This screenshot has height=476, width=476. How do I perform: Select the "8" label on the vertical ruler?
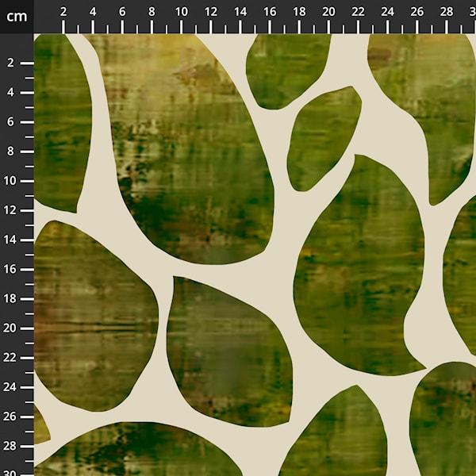coord(10,152)
